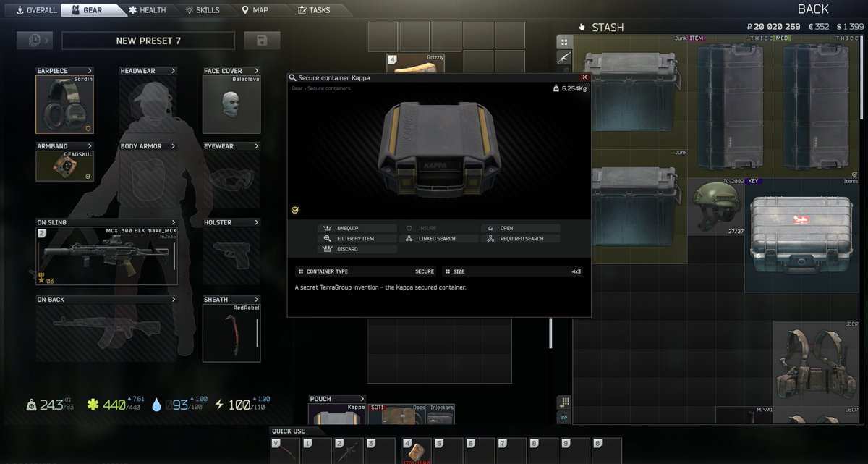Open the Injectors case
The height and width of the screenshot is (464, 868).
click(x=441, y=414)
